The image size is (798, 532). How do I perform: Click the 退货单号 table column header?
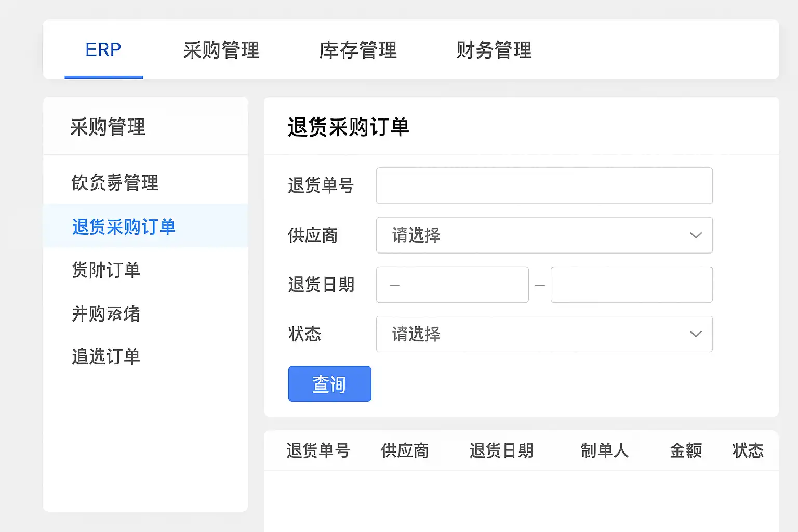click(x=318, y=450)
